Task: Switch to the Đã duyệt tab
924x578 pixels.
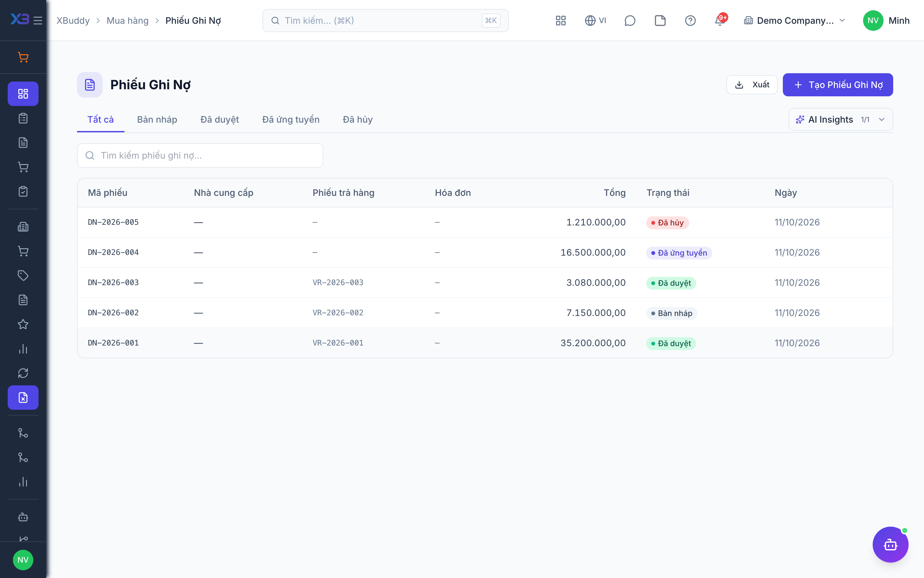Action: click(219, 120)
